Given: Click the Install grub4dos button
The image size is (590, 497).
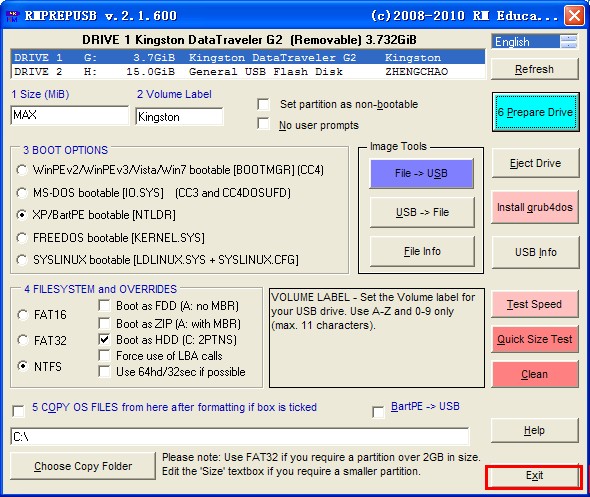Looking at the screenshot, I should (x=535, y=207).
